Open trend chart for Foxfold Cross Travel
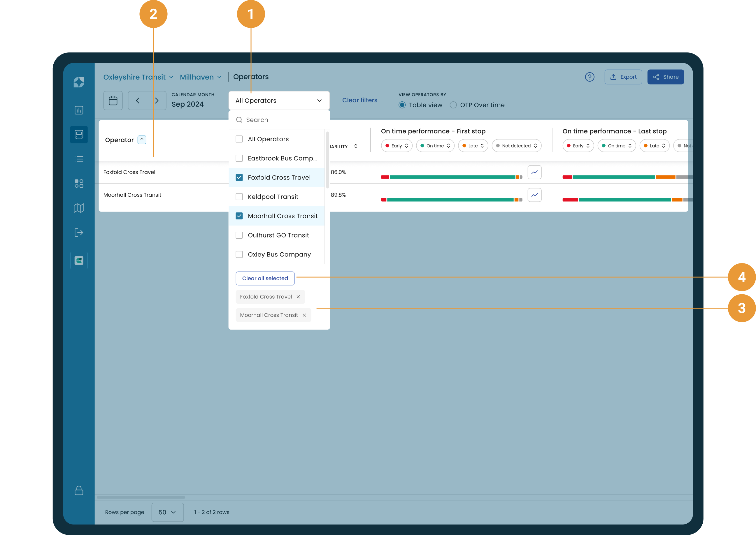The height and width of the screenshot is (535, 756). (x=534, y=172)
